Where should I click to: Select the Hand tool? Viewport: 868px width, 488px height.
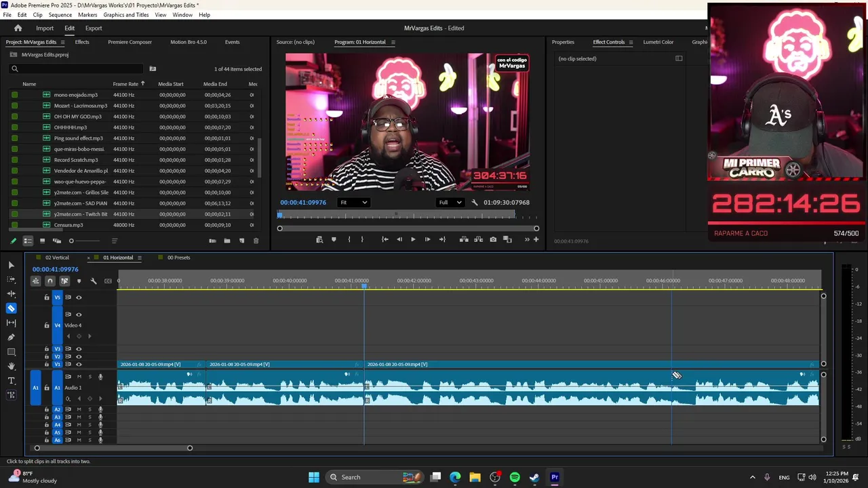click(x=11, y=366)
